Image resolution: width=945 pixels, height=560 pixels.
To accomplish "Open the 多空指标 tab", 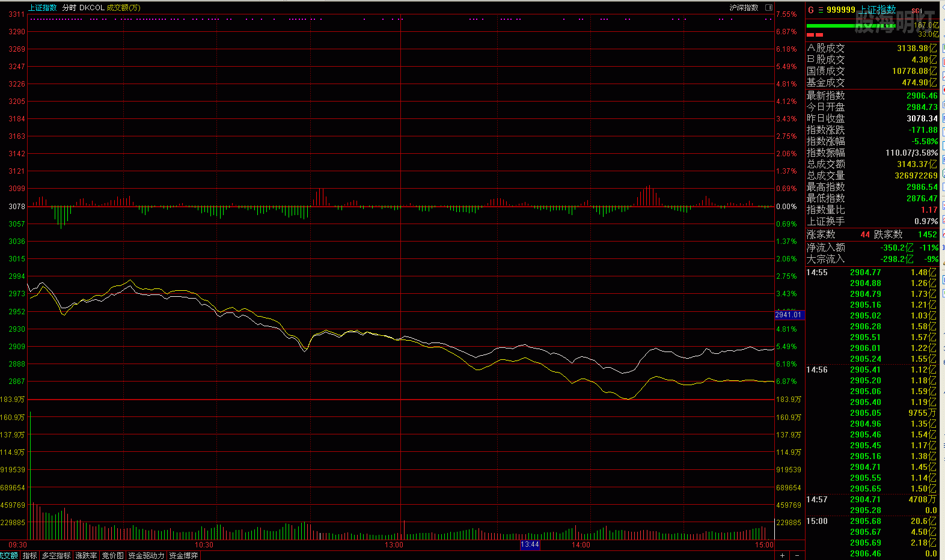I will point(56,556).
